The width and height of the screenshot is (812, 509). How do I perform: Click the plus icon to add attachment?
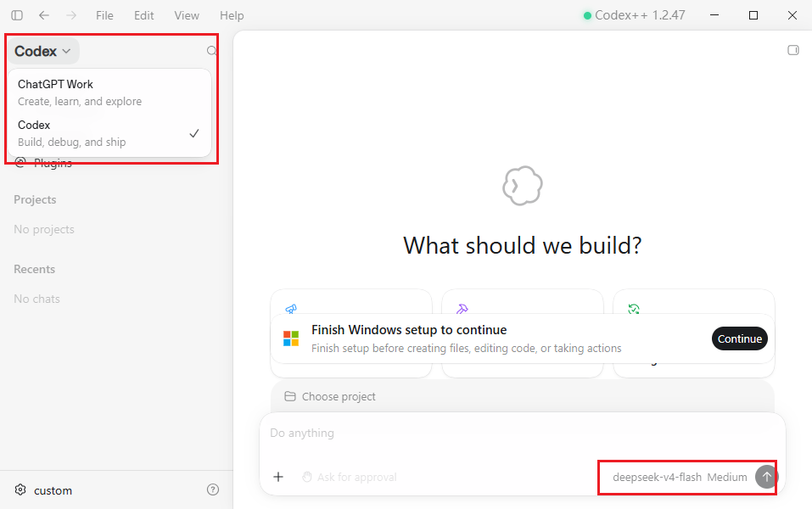click(278, 477)
